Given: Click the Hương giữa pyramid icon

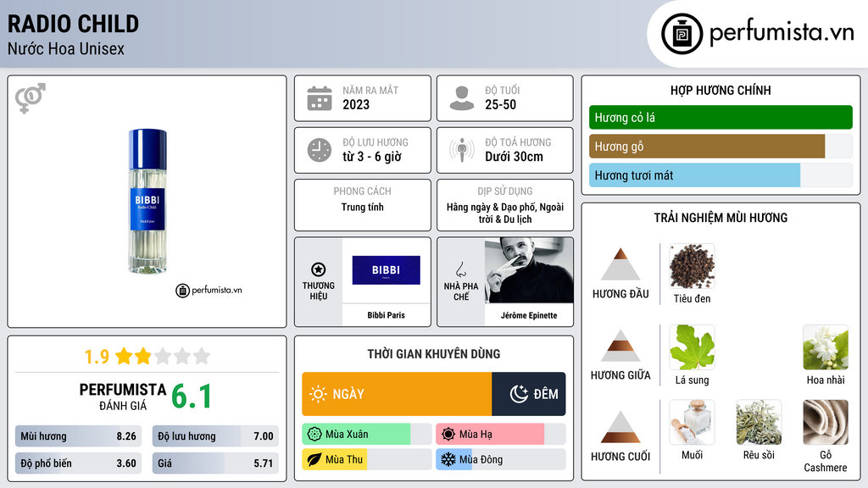Looking at the screenshot, I should point(620,346).
